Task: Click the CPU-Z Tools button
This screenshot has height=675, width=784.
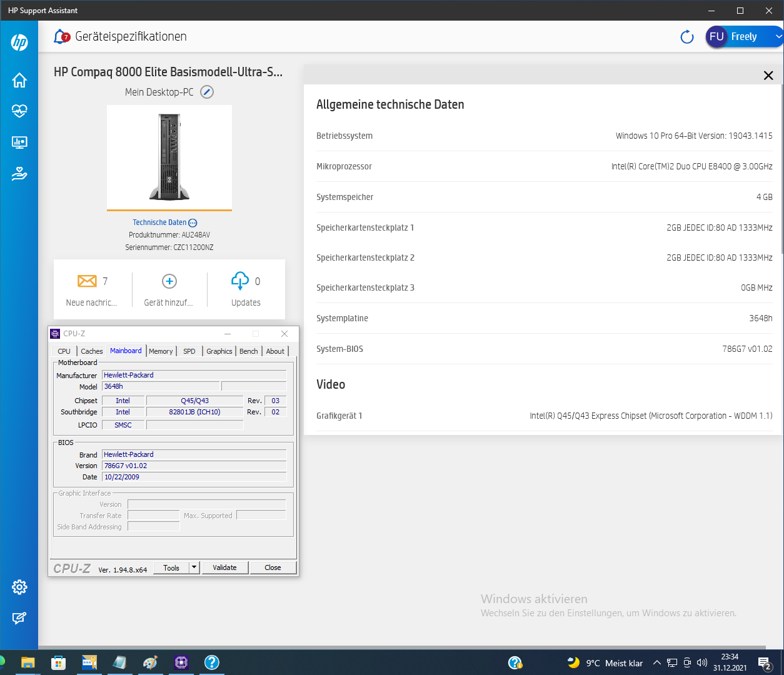Action: (171, 567)
